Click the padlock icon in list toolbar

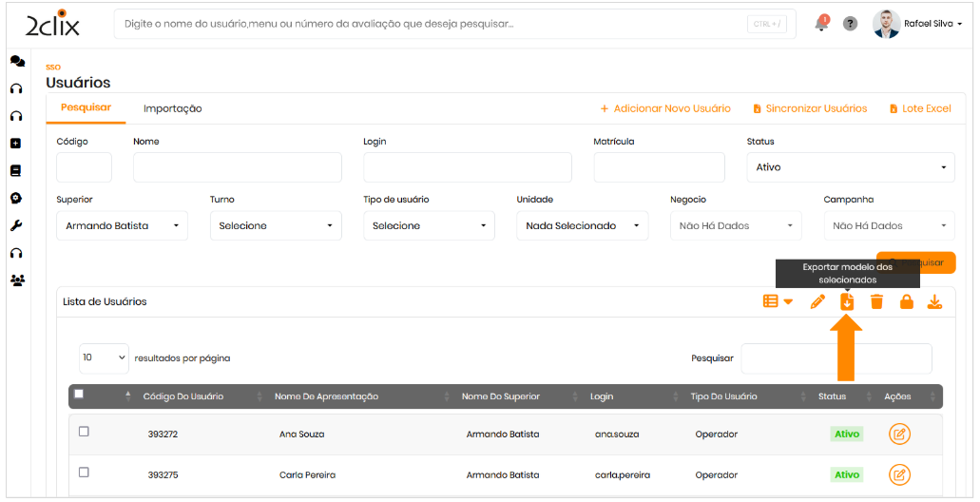[906, 301]
